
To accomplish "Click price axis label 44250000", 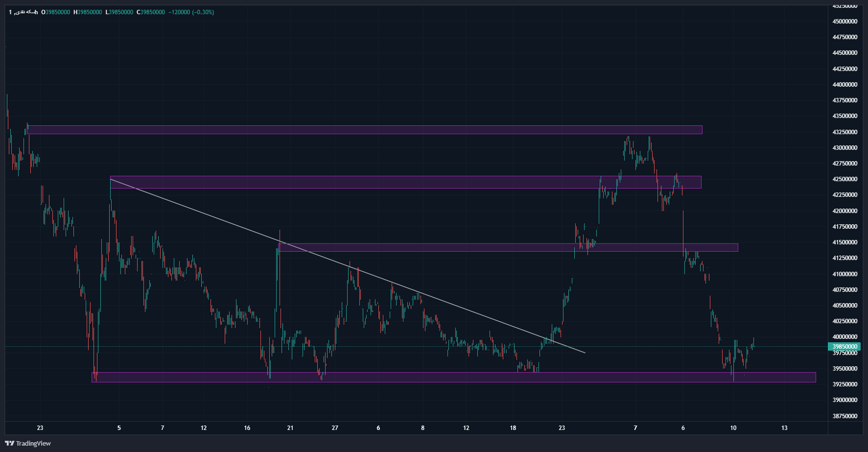I will coord(845,69).
